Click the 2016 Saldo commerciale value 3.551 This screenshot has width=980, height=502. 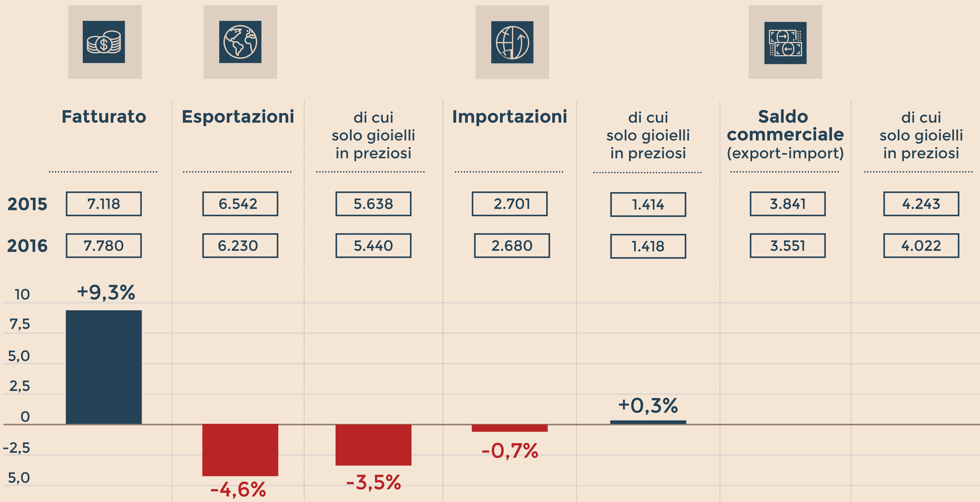click(787, 246)
